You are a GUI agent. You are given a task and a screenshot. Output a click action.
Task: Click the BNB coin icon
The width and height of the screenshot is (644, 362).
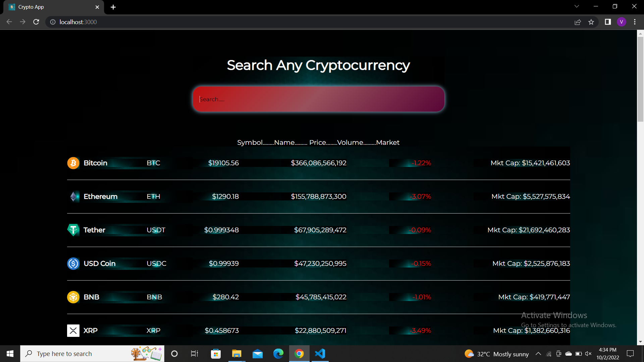point(73,297)
